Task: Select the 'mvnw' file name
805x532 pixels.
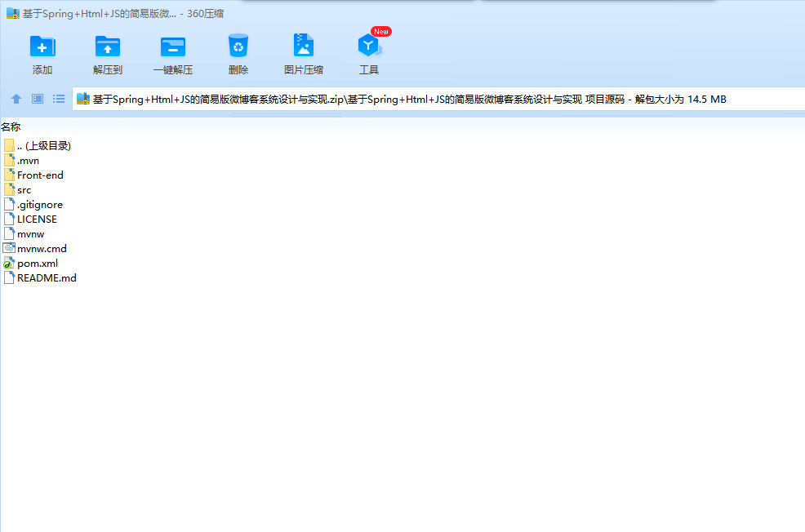Action: 31,234
